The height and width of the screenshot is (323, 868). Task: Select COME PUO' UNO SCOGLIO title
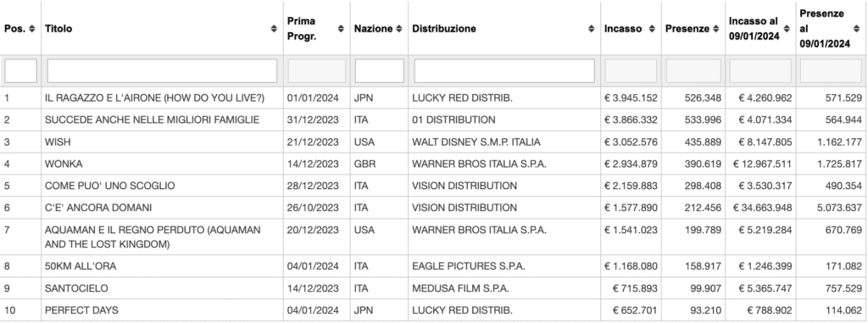109,186
